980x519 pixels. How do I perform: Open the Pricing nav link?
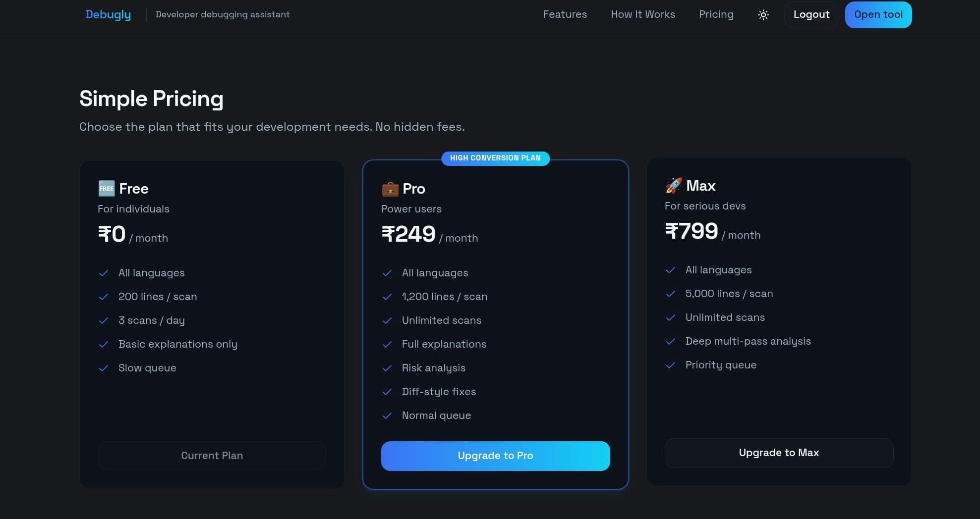(716, 14)
